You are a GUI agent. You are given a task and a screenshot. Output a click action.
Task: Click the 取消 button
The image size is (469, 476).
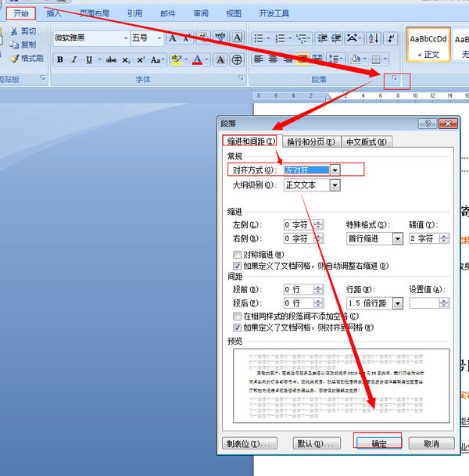coord(431,444)
